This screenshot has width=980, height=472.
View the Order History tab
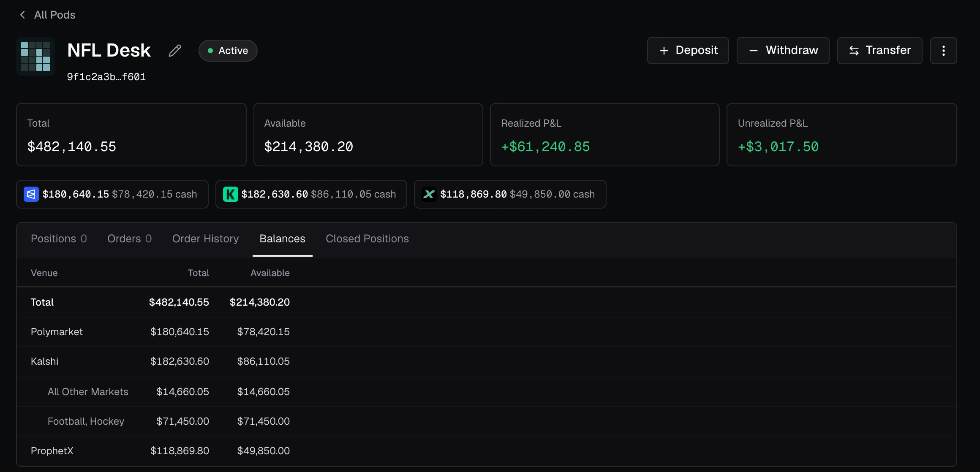click(206, 239)
